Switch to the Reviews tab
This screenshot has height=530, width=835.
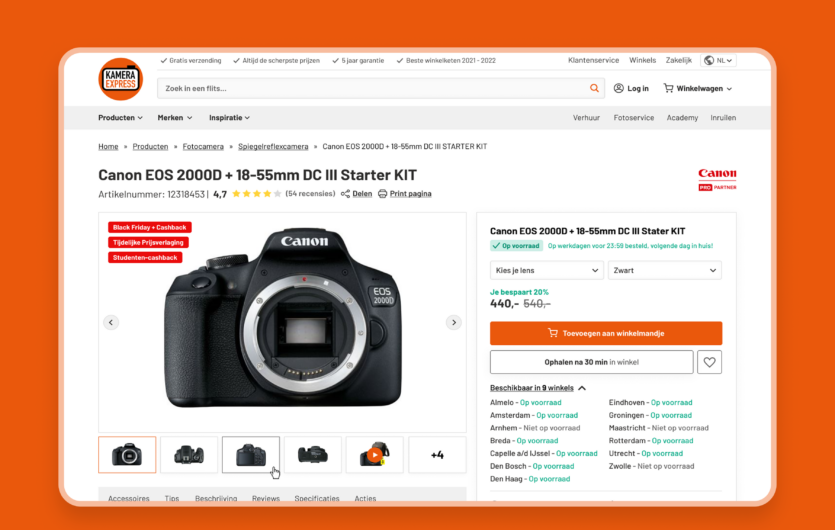pos(265,498)
